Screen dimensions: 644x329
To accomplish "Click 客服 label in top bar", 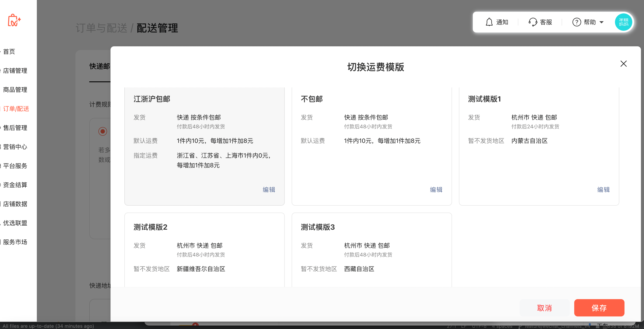I will click(x=546, y=22).
